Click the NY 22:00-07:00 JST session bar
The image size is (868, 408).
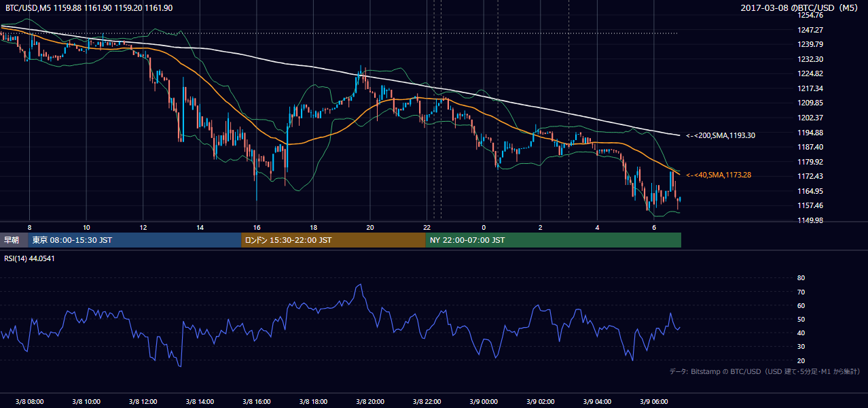554,240
